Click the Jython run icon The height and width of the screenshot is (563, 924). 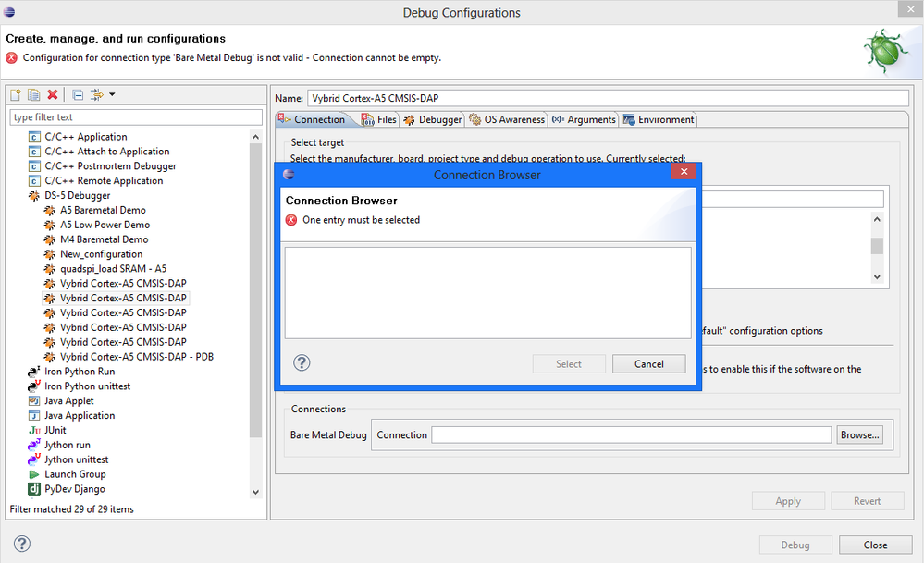point(34,446)
